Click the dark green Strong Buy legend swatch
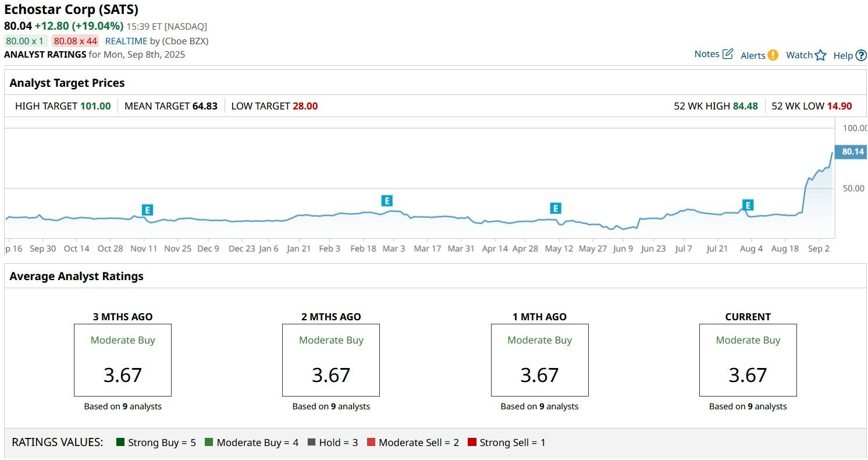868x460 pixels. 120,443
